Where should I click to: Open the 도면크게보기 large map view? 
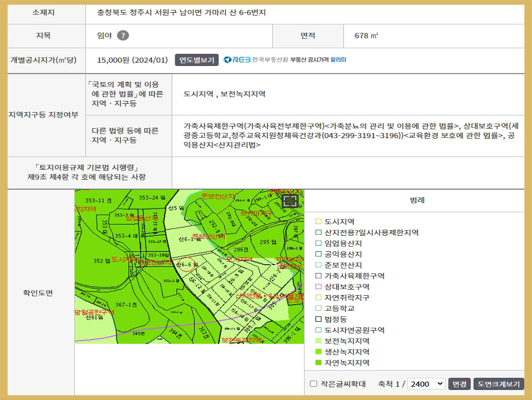498,384
